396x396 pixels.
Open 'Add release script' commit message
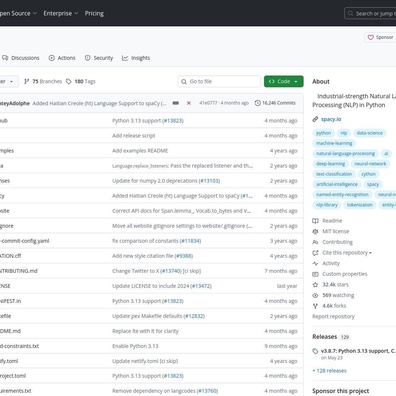point(134,136)
